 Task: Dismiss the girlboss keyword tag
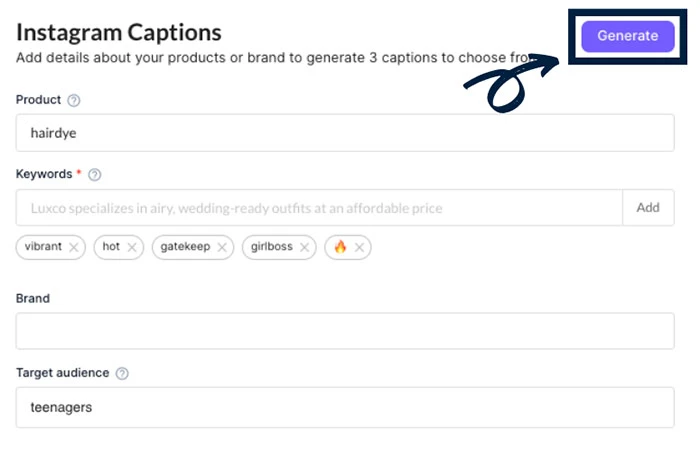click(305, 247)
